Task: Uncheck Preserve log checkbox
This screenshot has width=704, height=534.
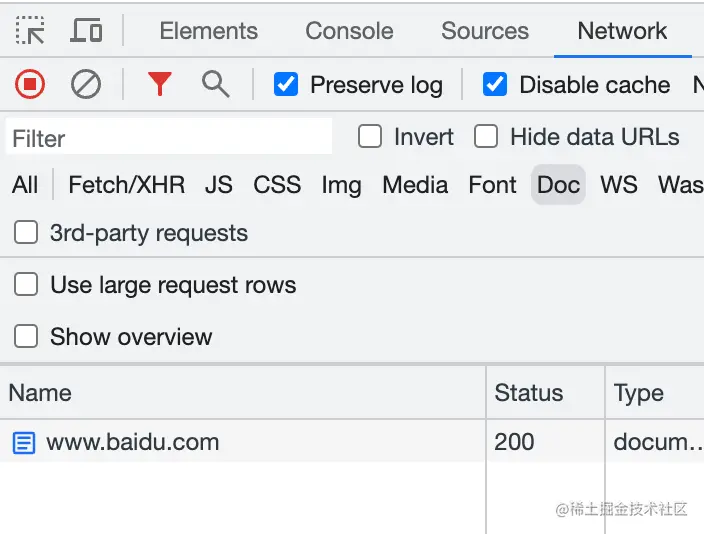Action: pos(286,85)
